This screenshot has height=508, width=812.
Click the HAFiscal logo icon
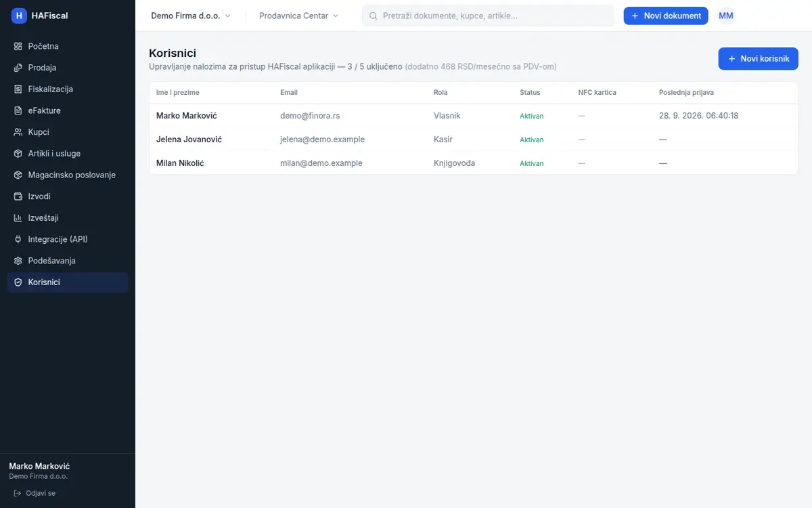(x=19, y=16)
